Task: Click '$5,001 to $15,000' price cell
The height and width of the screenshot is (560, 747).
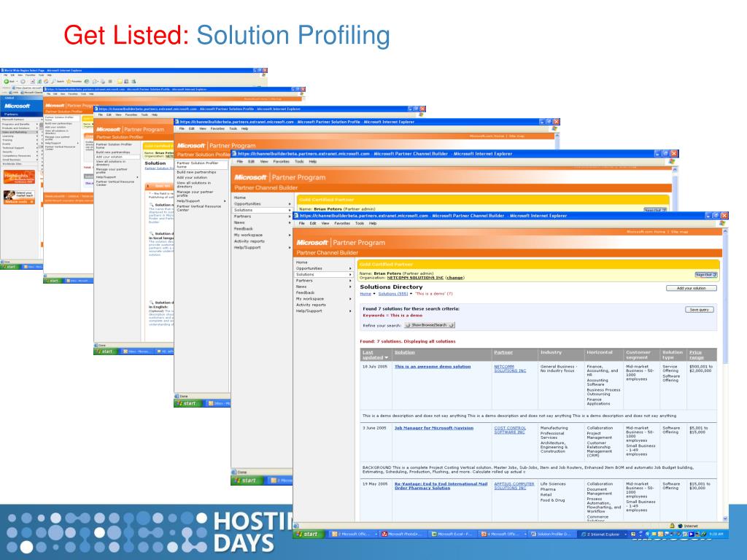Action: point(698,430)
